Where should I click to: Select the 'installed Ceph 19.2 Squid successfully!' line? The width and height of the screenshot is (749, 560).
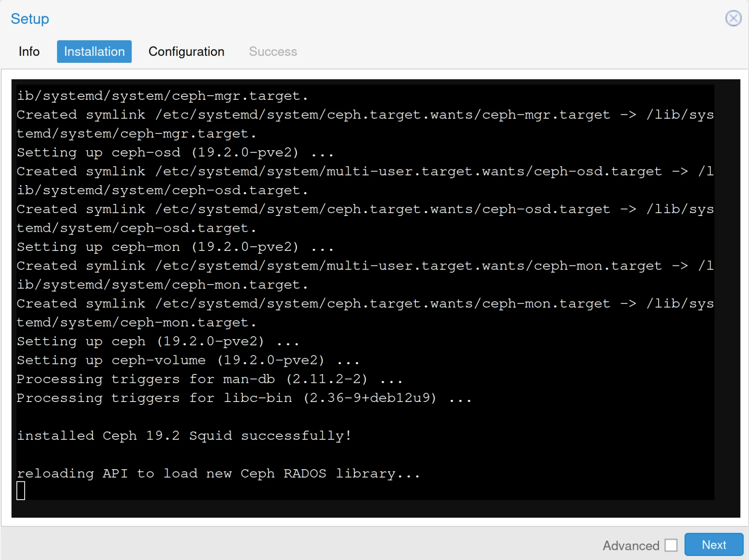click(183, 436)
